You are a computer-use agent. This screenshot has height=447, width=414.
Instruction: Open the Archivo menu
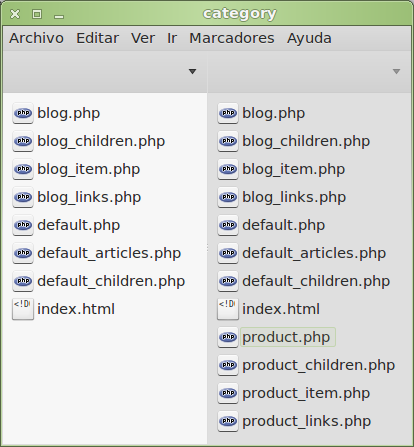point(36,38)
